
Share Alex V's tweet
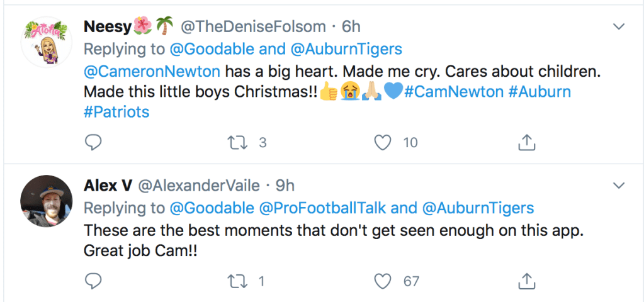[526, 281]
